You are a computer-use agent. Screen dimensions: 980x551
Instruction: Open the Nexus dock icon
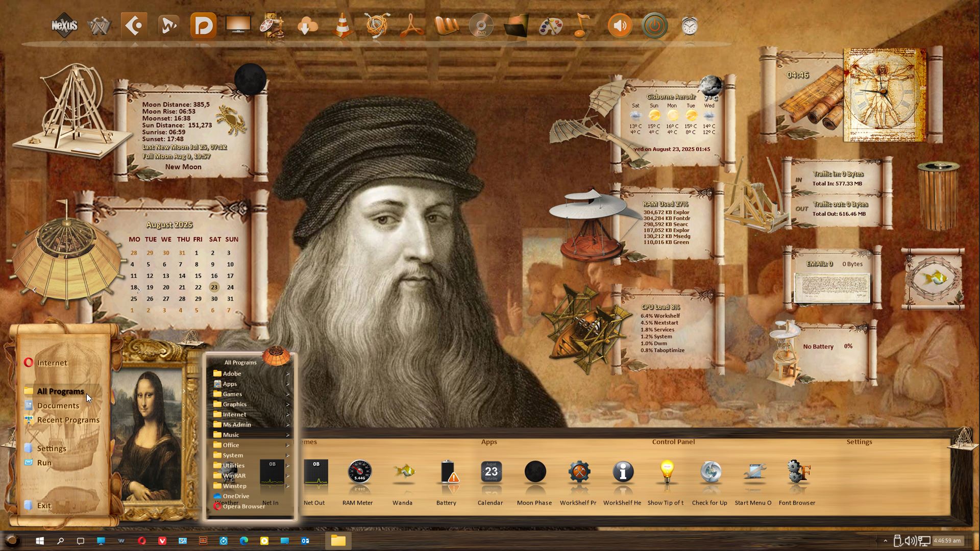point(64,26)
